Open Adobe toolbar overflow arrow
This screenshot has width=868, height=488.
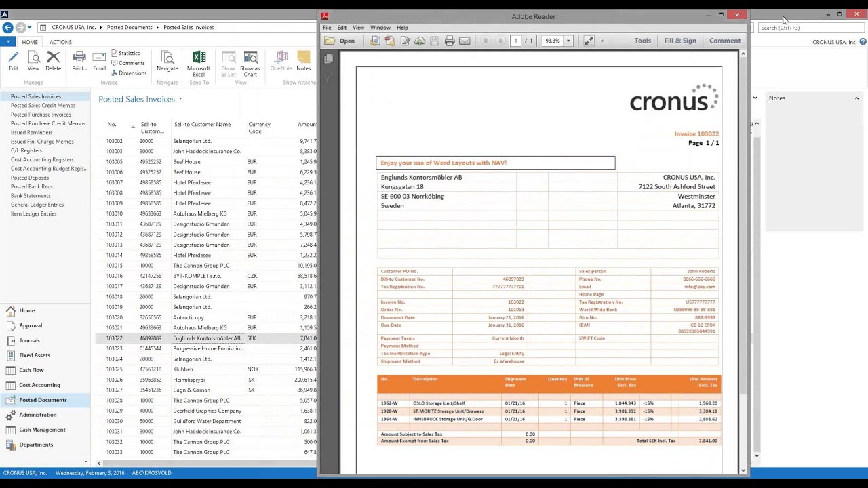[x=602, y=41]
